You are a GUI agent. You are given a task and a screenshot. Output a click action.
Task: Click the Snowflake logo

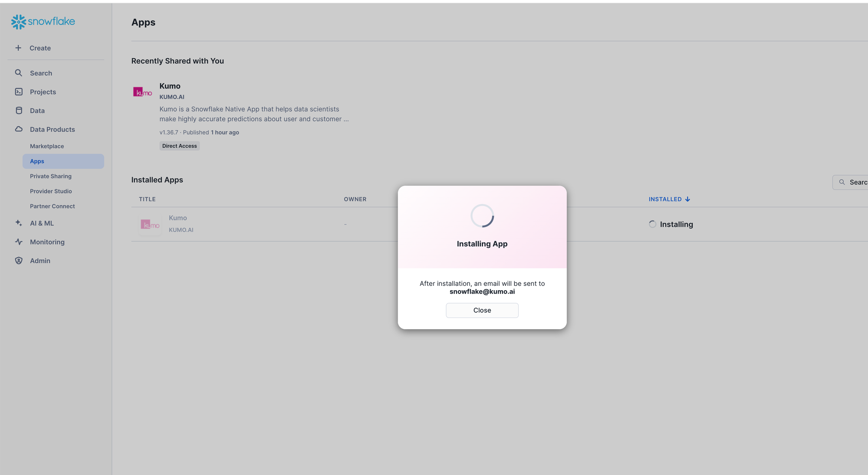coord(43,22)
